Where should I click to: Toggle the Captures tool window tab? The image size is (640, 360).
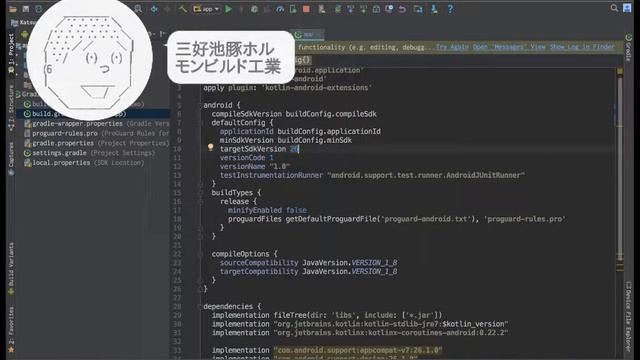tap(11, 158)
